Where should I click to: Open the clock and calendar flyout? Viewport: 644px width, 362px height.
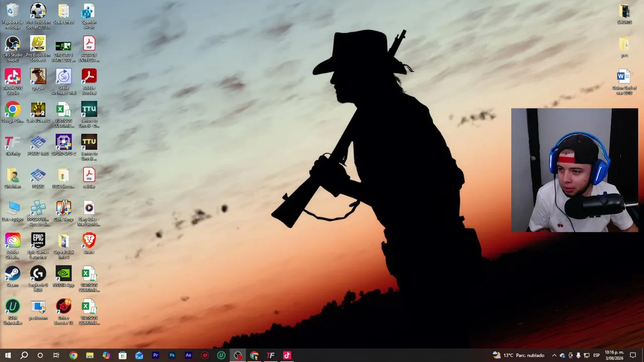614,355
